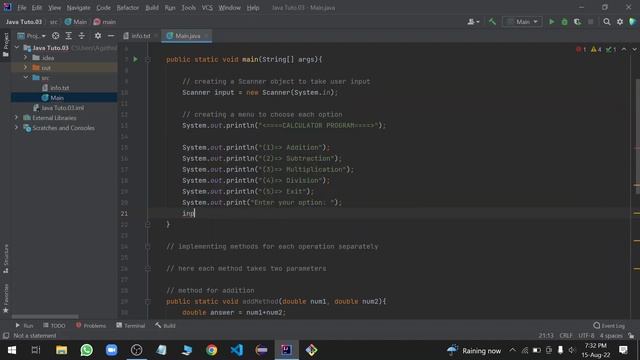This screenshot has width=640, height=360.
Task: Click the editor vertical scrollbar
Action: click(x=638, y=135)
